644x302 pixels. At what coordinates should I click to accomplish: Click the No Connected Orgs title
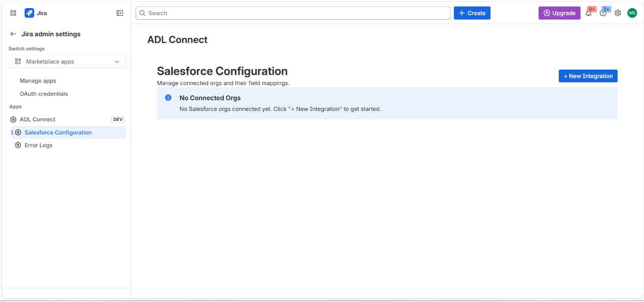210,98
